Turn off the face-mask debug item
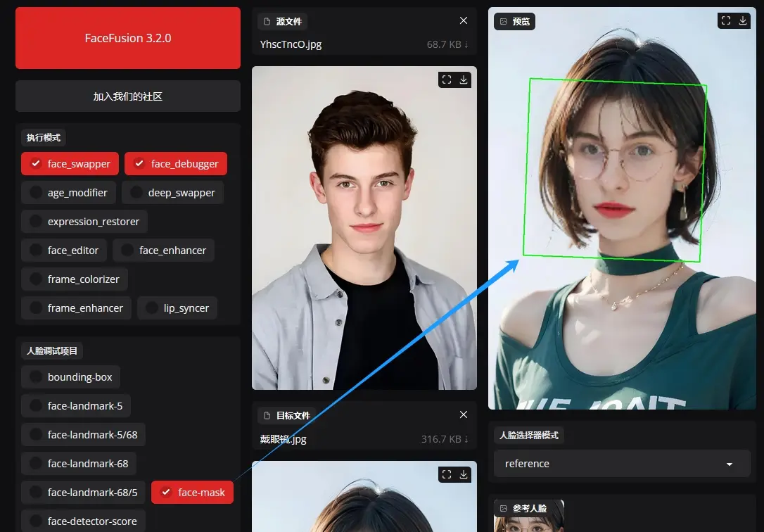The width and height of the screenshot is (764, 532). (x=192, y=493)
